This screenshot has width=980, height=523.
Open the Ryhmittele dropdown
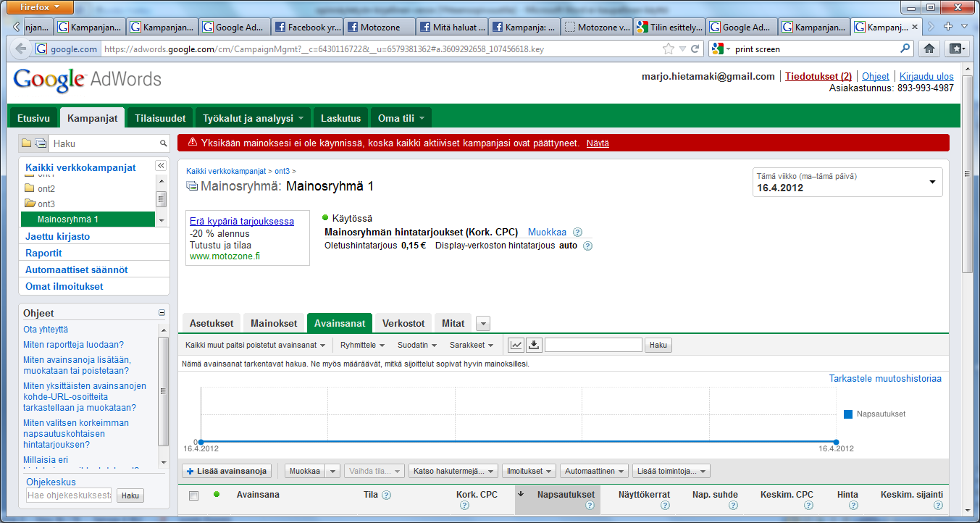(362, 345)
